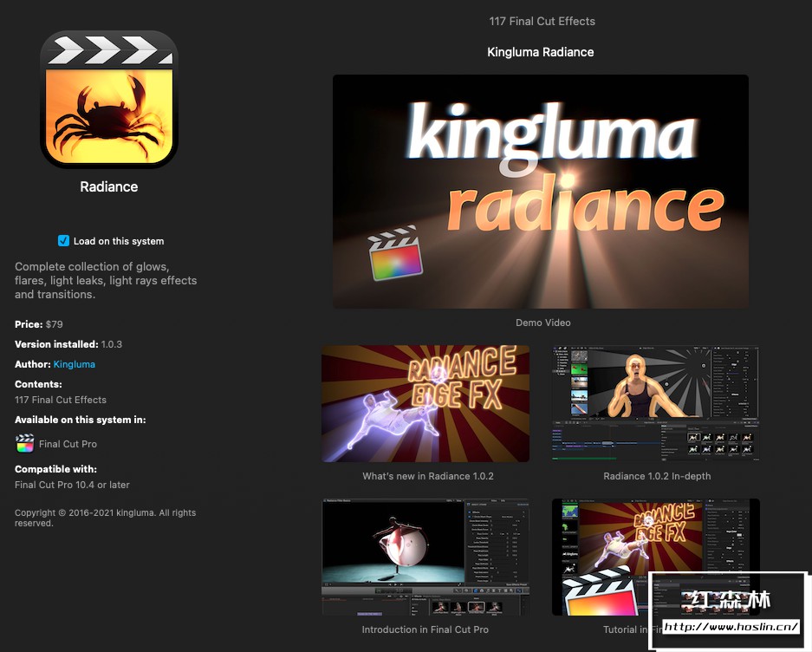This screenshot has height=652, width=812.
Task: Click Final Cut Pro 10.4 or later text
Action: 72,486
